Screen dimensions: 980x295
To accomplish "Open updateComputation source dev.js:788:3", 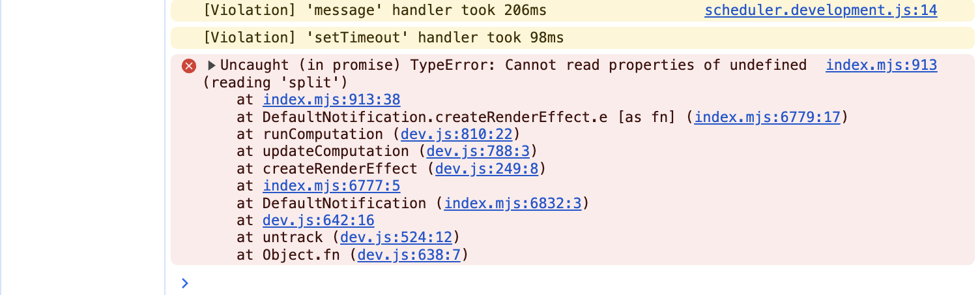I will (478, 151).
